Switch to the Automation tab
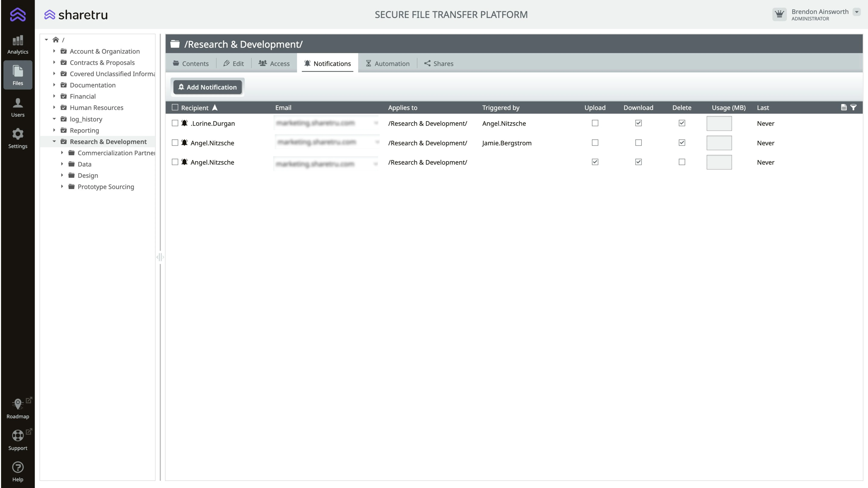Image resolution: width=868 pixels, height=488 pixels. pyautogui.click(x=387, y=63)
